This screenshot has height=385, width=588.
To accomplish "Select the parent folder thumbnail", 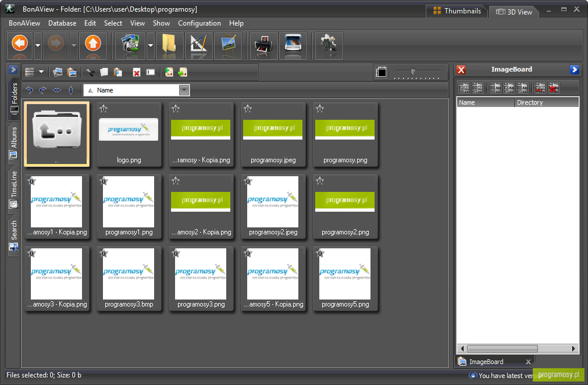I will point(56,134).
